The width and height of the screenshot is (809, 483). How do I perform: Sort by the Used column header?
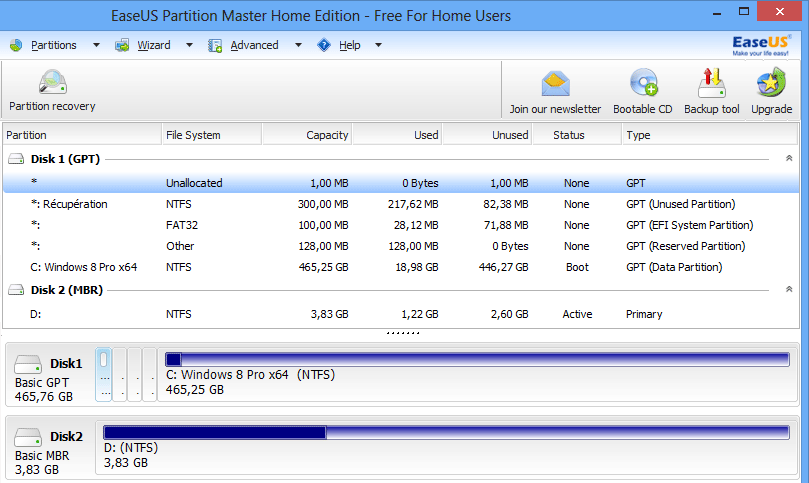[397, 135]
